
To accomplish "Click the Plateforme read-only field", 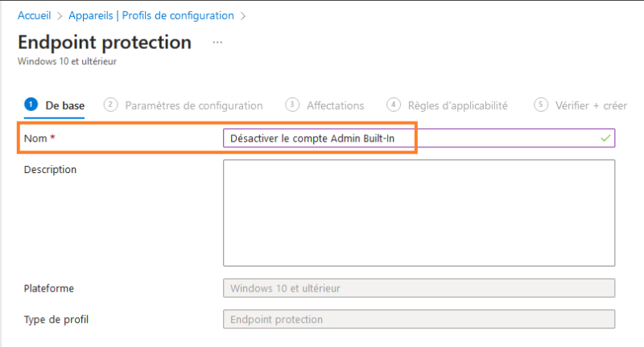I will pos(419,288).
